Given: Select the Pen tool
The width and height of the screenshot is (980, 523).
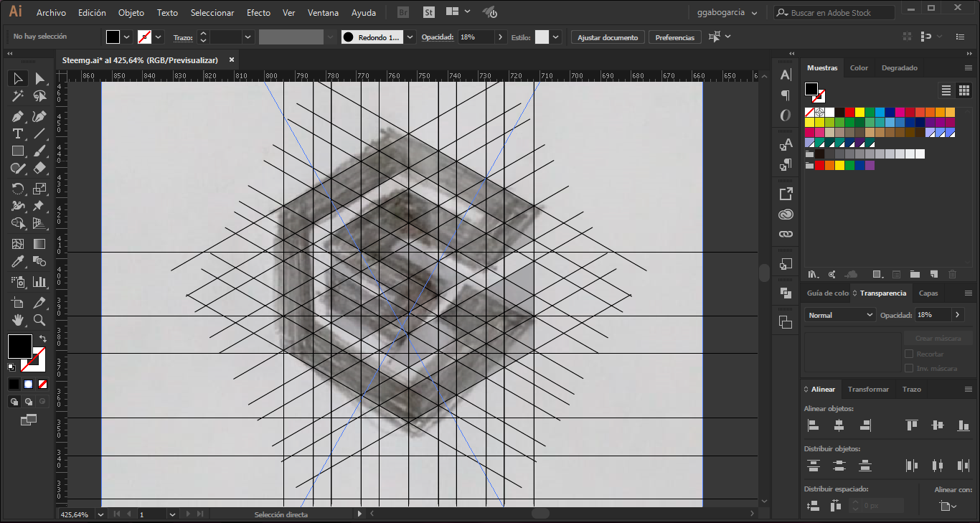Looking at the screenshot, I should 18,116.
